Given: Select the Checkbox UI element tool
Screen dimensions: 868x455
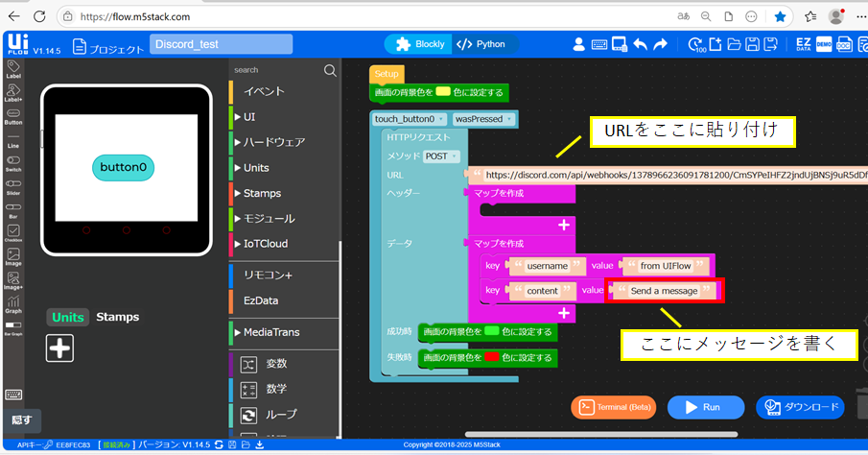Looking at the screenshot, I should [13, 233].
